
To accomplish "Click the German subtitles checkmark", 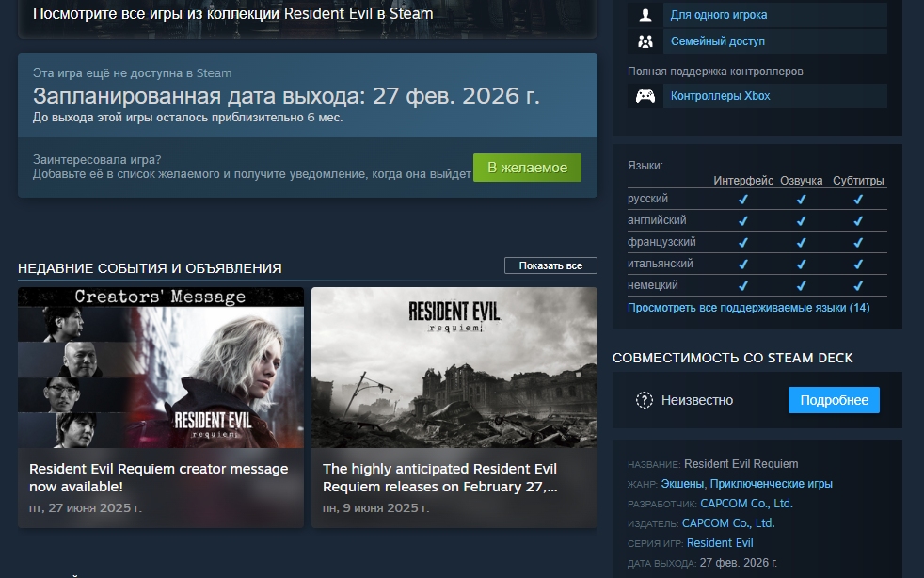I will (x=857, y=286).
